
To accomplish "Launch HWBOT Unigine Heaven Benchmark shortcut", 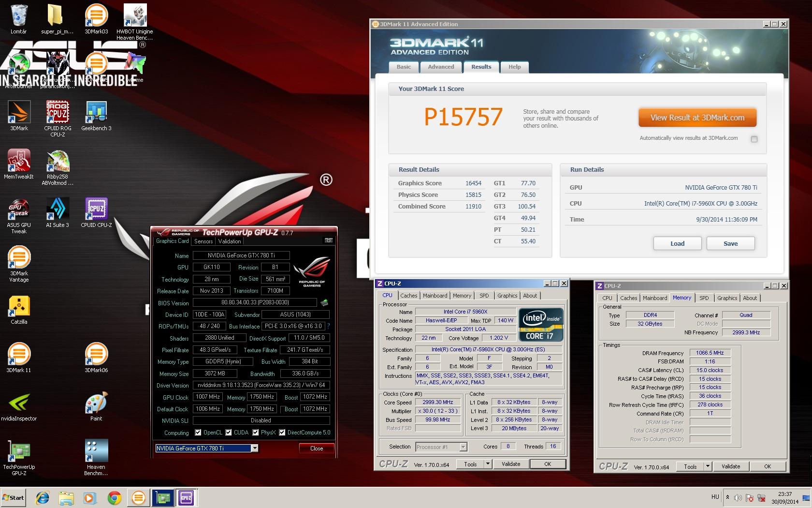I will click(x=135, y=22).
